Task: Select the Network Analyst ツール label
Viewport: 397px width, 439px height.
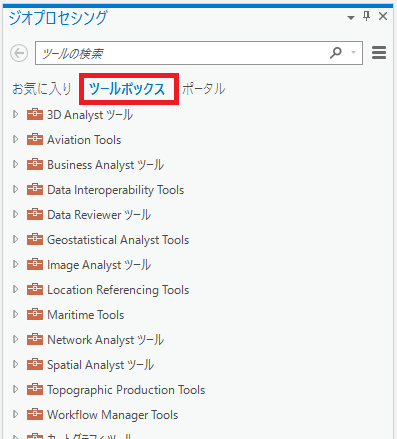Action: tap(106, 340)
